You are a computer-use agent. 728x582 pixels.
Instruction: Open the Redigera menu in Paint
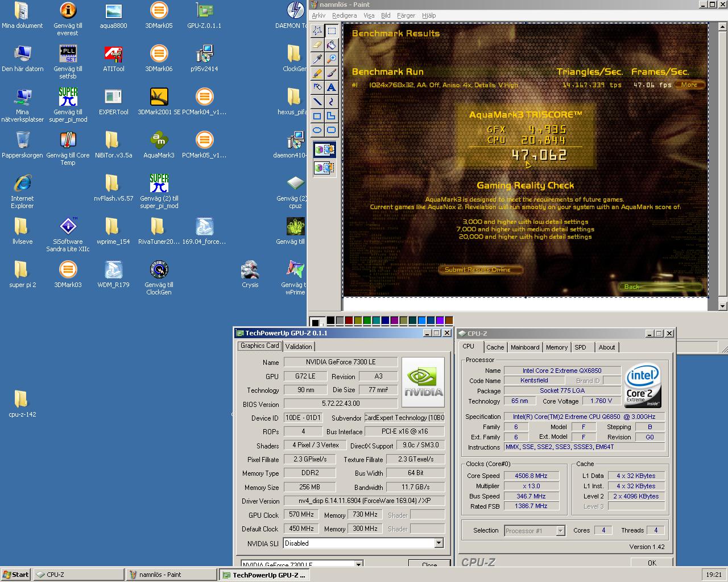tap(344, 15)
